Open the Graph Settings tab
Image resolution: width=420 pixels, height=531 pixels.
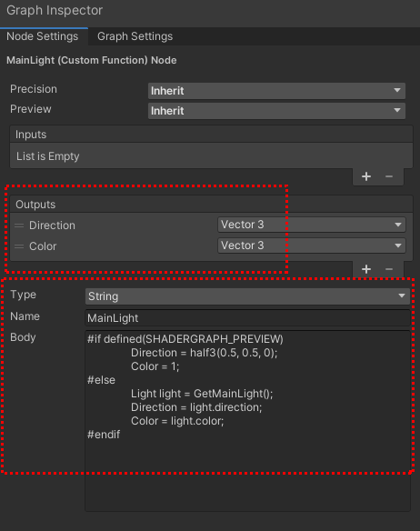135,36
